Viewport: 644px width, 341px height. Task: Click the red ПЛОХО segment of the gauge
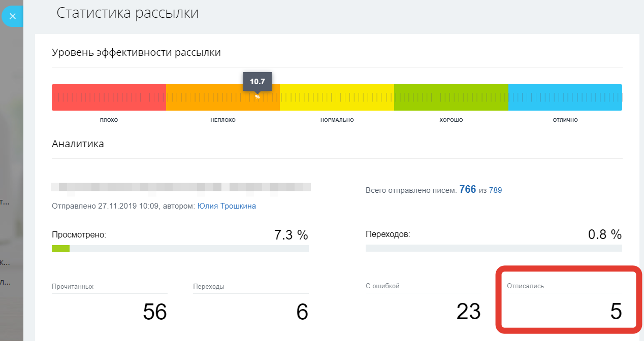tap(108, 97)
